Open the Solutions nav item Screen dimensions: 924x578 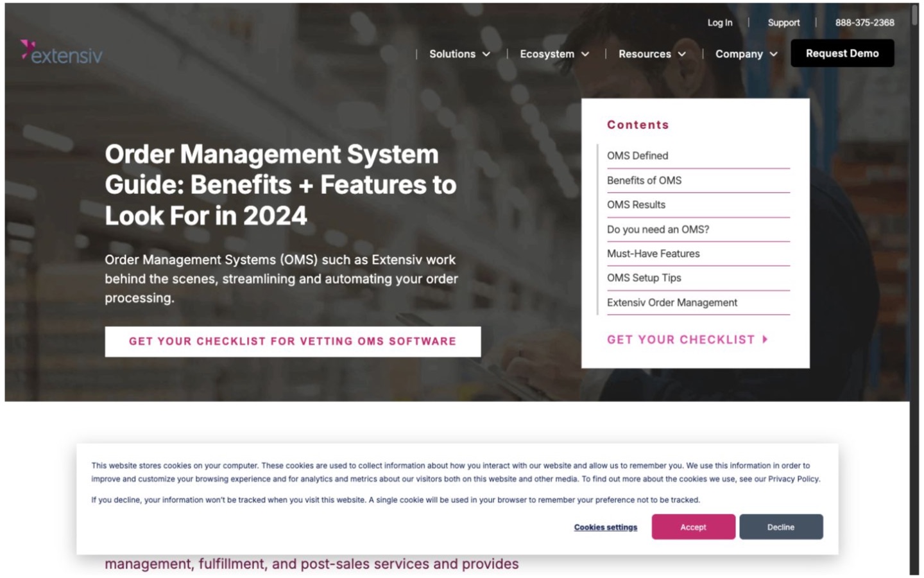[x=452, y=54]
